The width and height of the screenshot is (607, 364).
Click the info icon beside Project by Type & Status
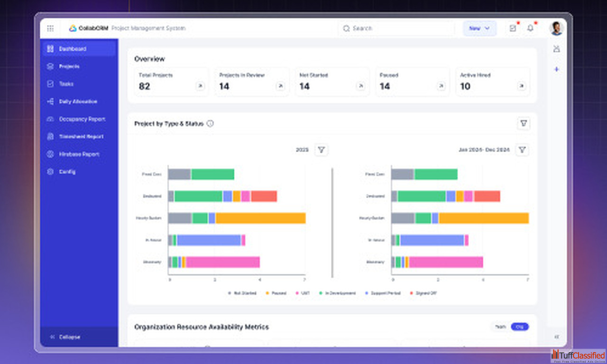[210, 124]
